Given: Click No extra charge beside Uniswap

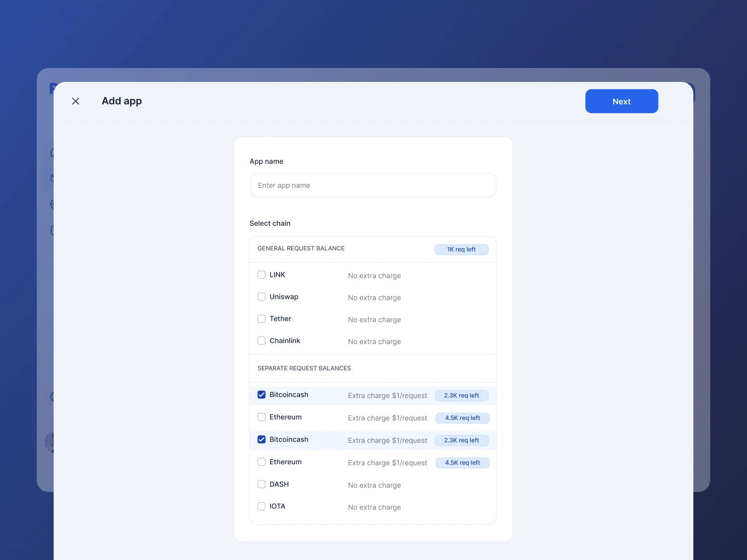Looking at the screenshot, I should [374, 298].
